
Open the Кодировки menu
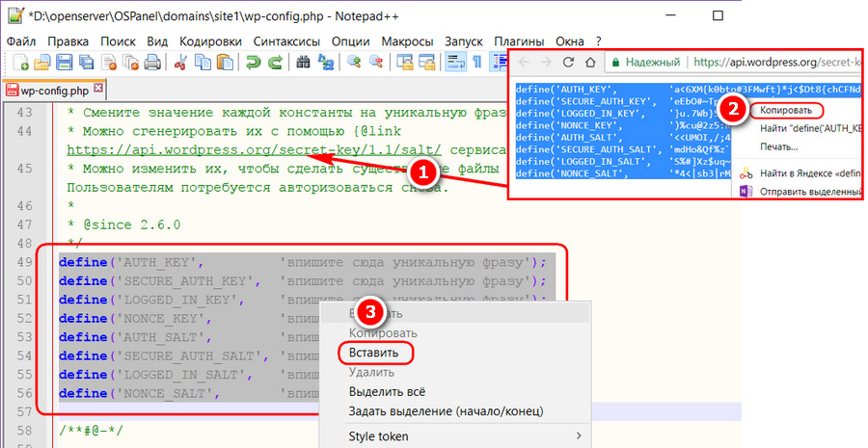pos(210,41)
